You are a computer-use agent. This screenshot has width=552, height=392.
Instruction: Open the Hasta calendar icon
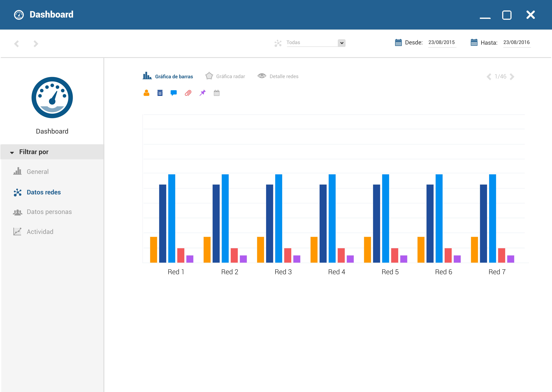474,43
